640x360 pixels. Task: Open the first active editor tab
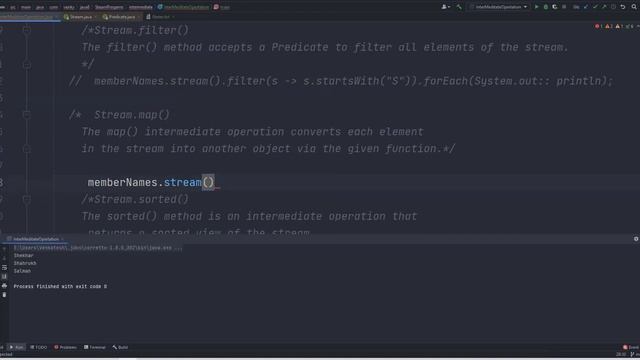[29, 17]
